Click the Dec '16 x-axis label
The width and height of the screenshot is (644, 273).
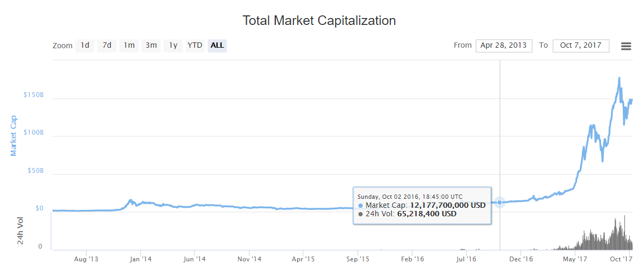pyautogui.click(x=520, y=259)
